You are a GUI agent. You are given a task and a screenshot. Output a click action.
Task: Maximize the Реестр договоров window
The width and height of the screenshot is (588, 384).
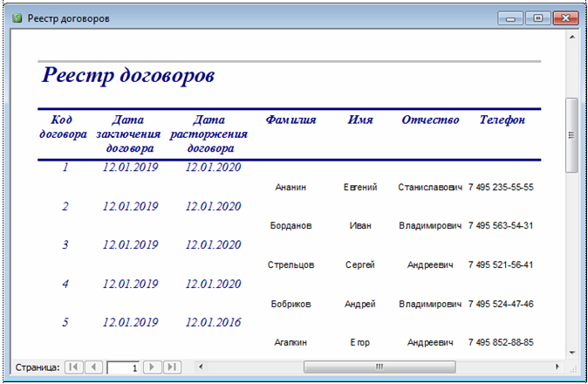click(x=537, y=17)
